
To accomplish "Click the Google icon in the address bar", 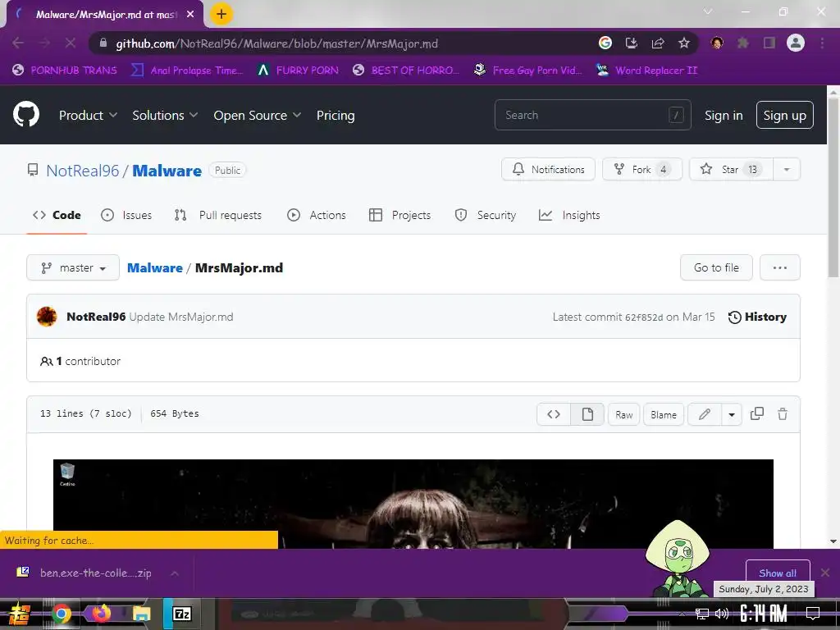I will [x=605, y=43].
